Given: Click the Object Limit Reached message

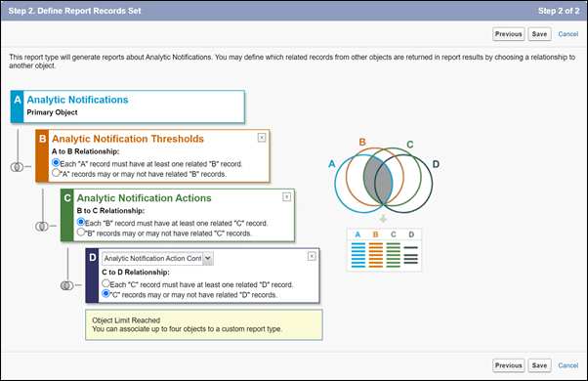Looking at the screenshot, I should tap(203, 325).
